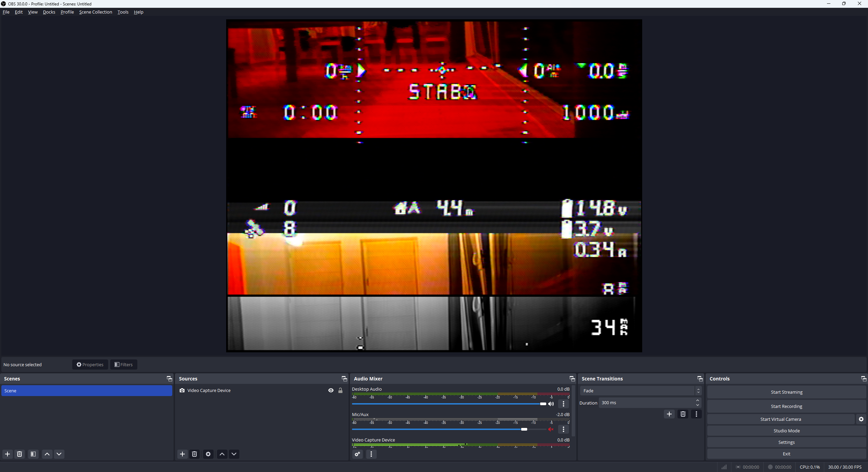The image size is (868, 472).
Task: Lock the Video Capture Device source
Action: [x=340, y=390]
